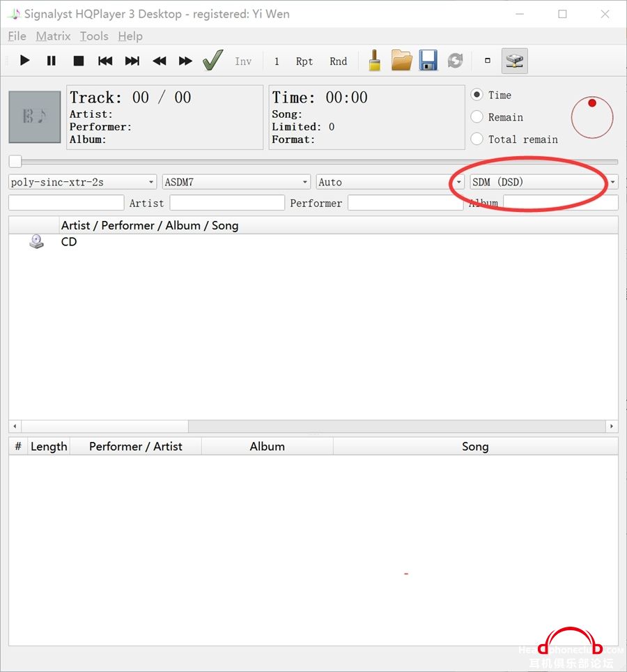627x672 pixels.
Task: Click the input field right of Artist label
Action: (227, 203)
